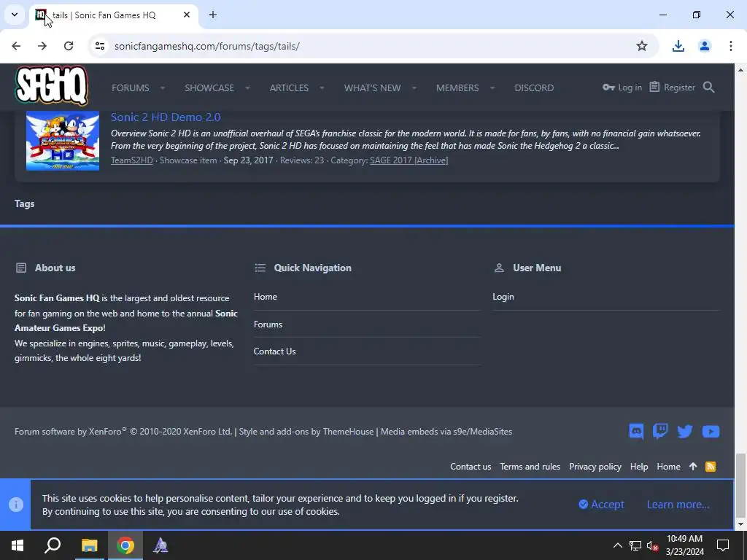Viewport: 747px width, 560px height.
Task: Open the SHOWCASE navigation item
Action: (209, 88)
